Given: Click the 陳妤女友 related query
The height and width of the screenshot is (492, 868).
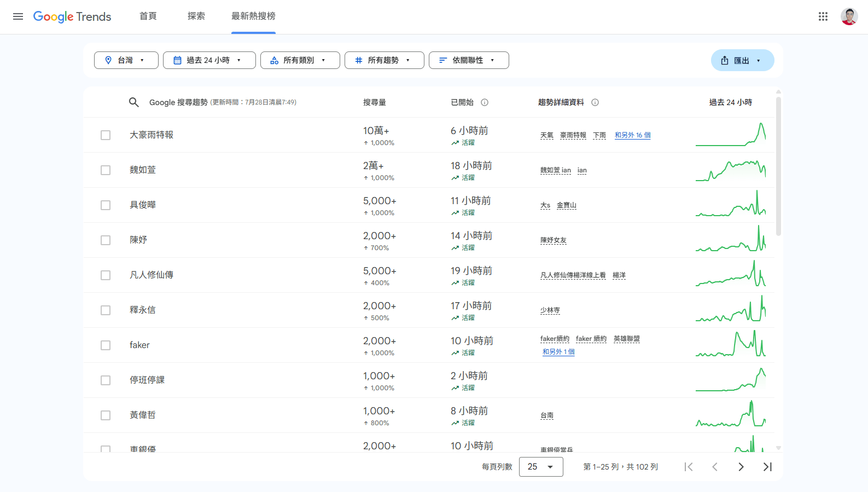Looking at the screenshot, I should pyautogui.click(x=554, y=240).
